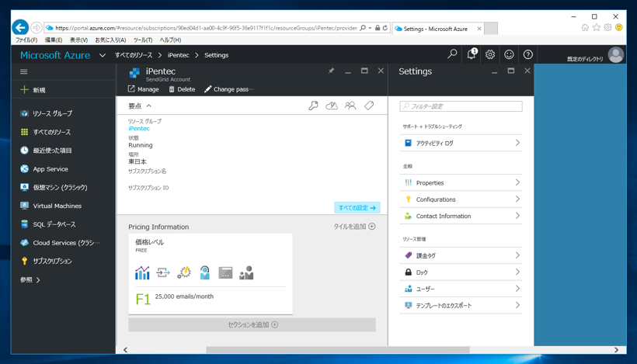Click the Manage button
The width and height of the screenshot is (637, 364).
144,89
